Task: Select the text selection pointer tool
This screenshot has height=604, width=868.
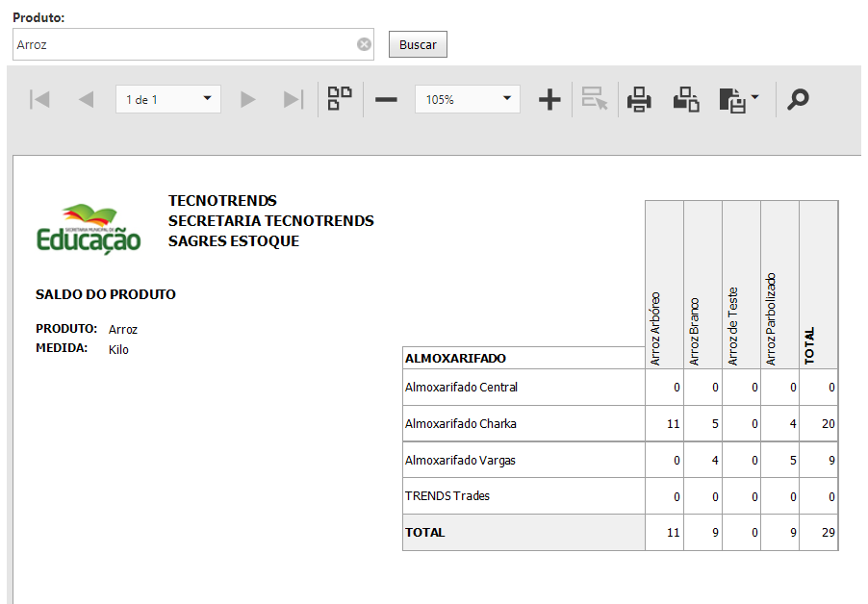Action: tap(594, 99)
